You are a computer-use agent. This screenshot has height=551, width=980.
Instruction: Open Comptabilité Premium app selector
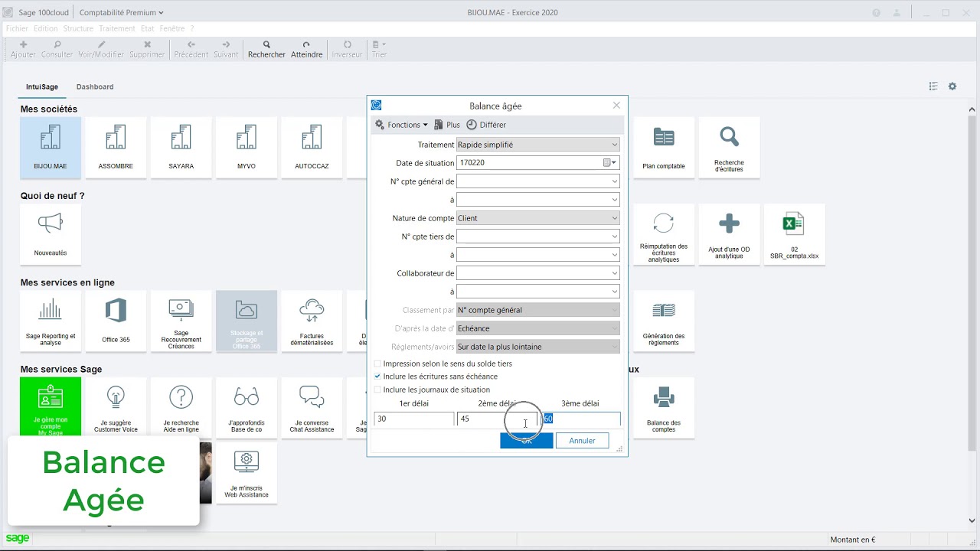[121, 12]
